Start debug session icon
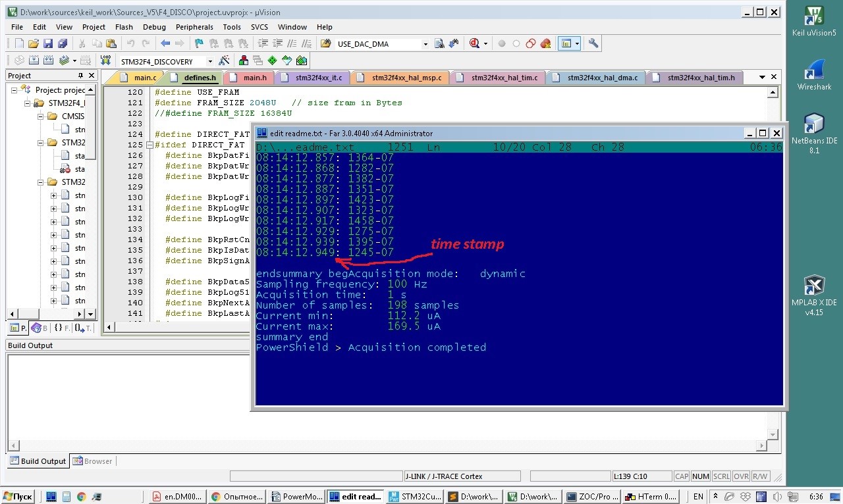Viewport: 843px width, 504px height. 475,43
